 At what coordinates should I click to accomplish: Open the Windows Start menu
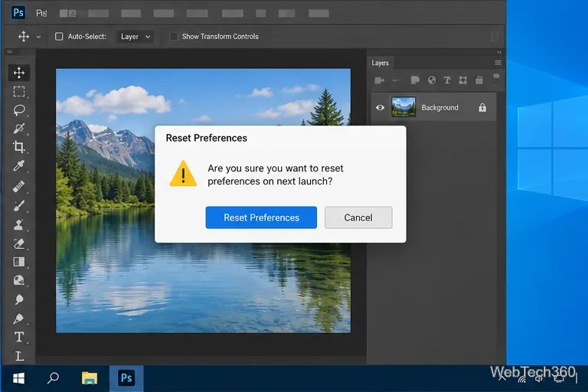(18, 378)
